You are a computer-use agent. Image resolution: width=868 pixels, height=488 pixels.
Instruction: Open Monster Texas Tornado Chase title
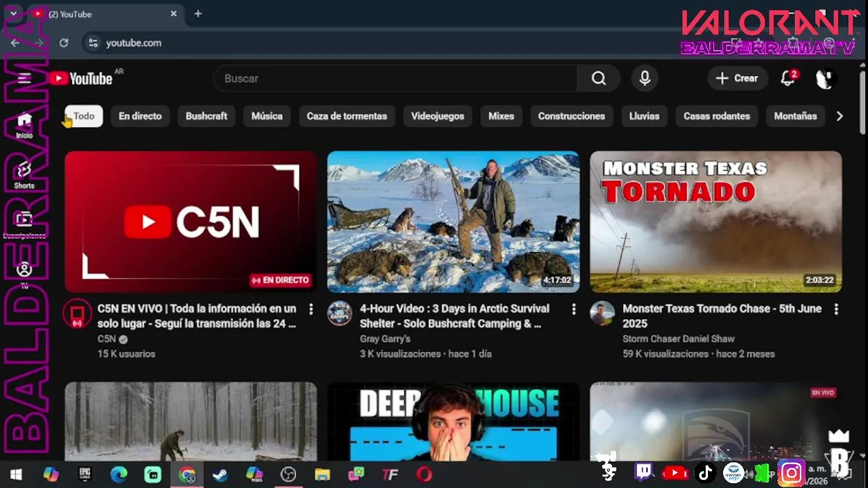point(722,316)
